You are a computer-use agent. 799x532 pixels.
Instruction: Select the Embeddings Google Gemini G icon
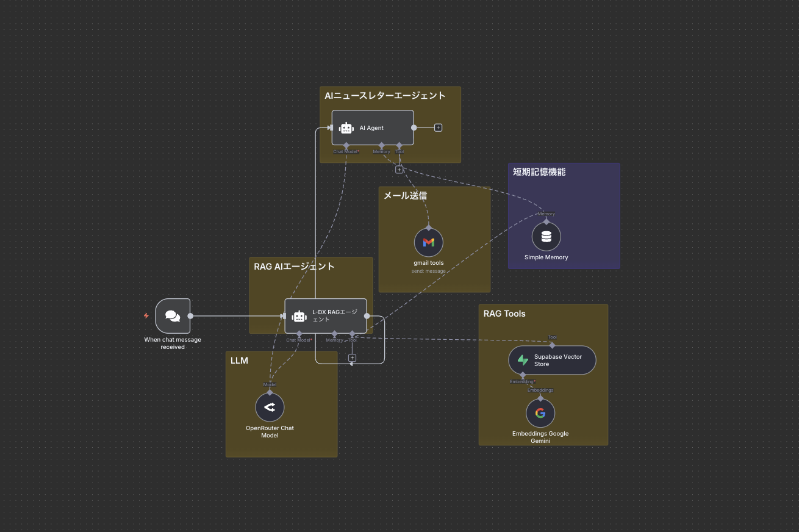point(540,413)
